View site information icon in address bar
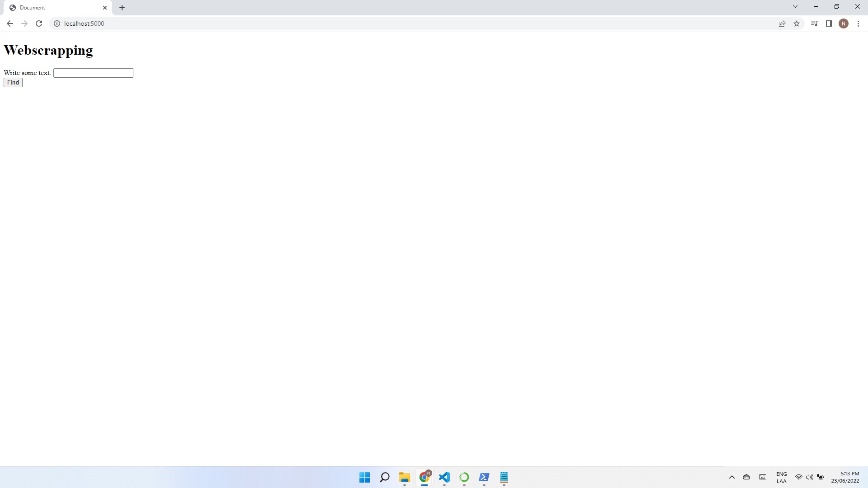The image size is (868, 488). click(x=57, y=23)
